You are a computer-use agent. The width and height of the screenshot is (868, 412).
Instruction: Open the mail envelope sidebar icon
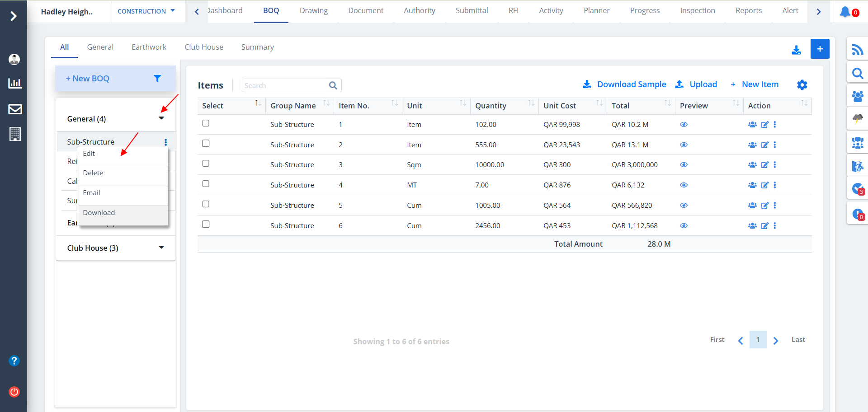pos(15,109)
